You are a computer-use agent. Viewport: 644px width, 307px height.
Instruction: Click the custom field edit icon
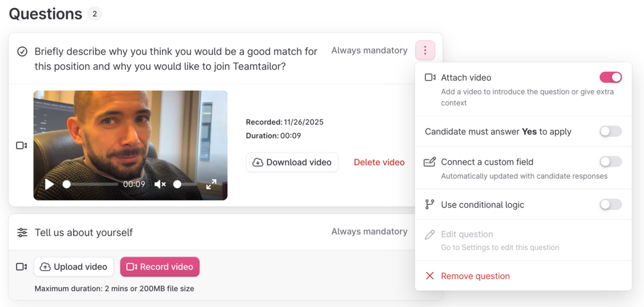430,162
